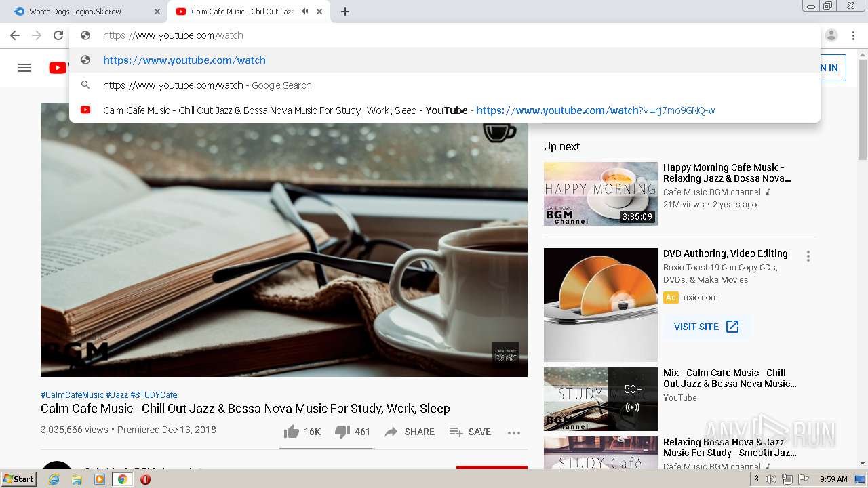Open network tray icon
The image size is (868, 488).
click(x=787, y=479)
